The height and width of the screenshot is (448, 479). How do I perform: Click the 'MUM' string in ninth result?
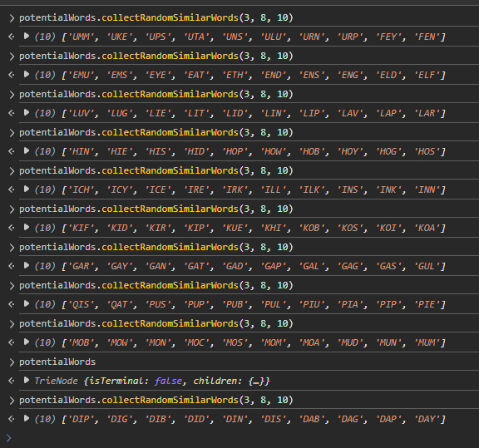tap(427, 342)
